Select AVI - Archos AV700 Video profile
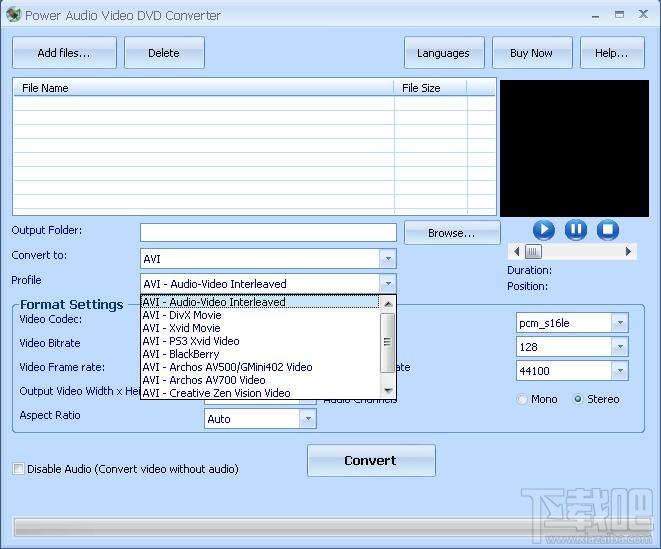 260,380
